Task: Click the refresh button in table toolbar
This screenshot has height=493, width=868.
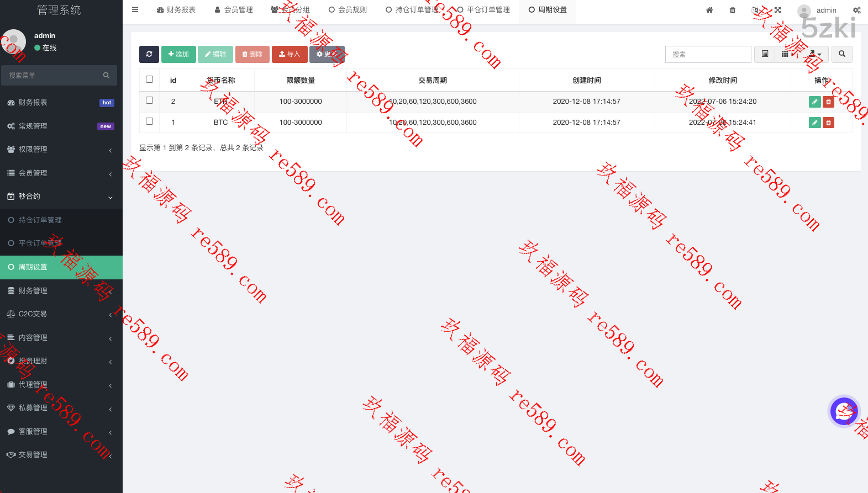Action: click(149, 54)
